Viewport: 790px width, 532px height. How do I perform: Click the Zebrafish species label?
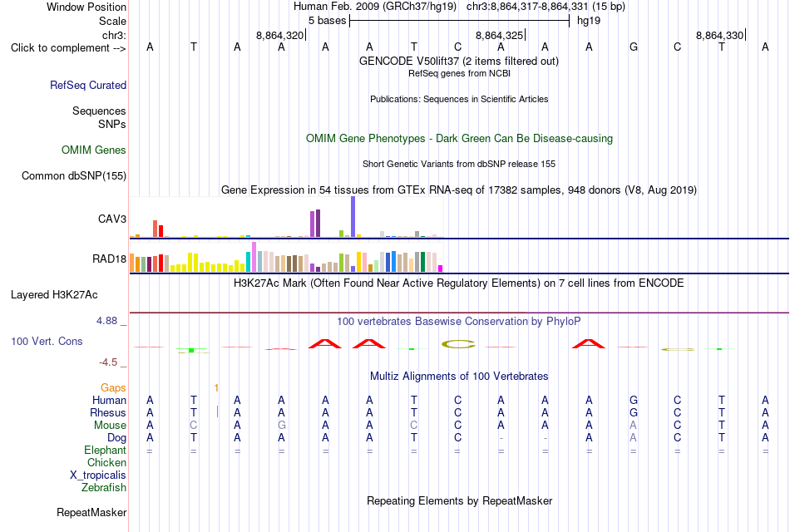[x=104, y=488]
